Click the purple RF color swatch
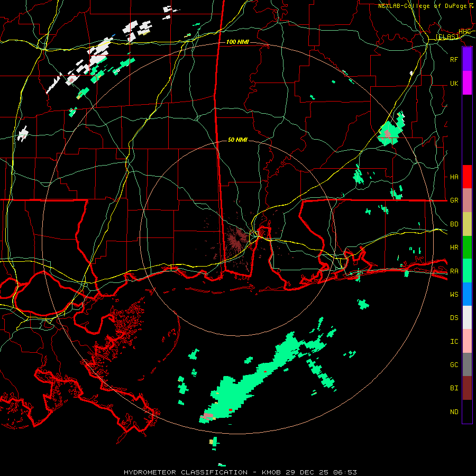The width and height of the screenshot is (476, 476). pos(467,59)
